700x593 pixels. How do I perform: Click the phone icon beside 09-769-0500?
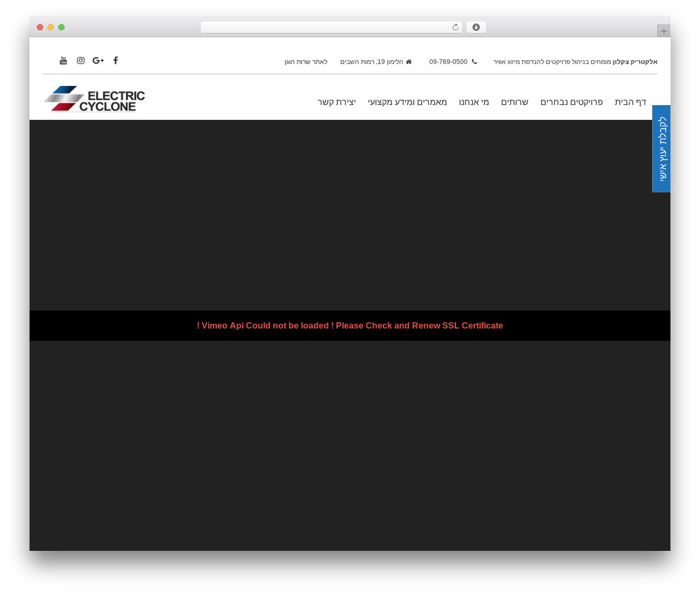pyautogui.click(x=474, y=62)
